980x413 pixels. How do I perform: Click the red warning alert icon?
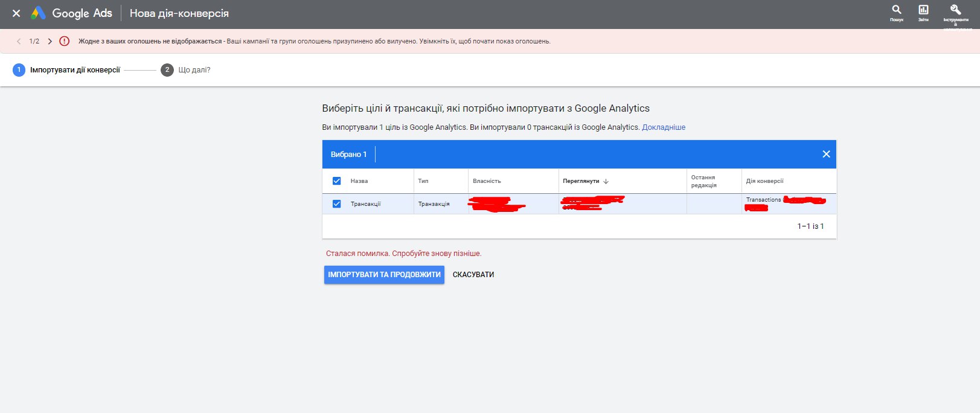tap(65, 41)
